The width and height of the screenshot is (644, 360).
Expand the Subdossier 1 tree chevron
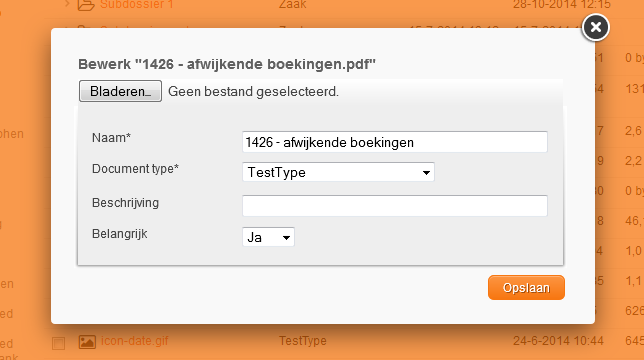tap(67, 4)
